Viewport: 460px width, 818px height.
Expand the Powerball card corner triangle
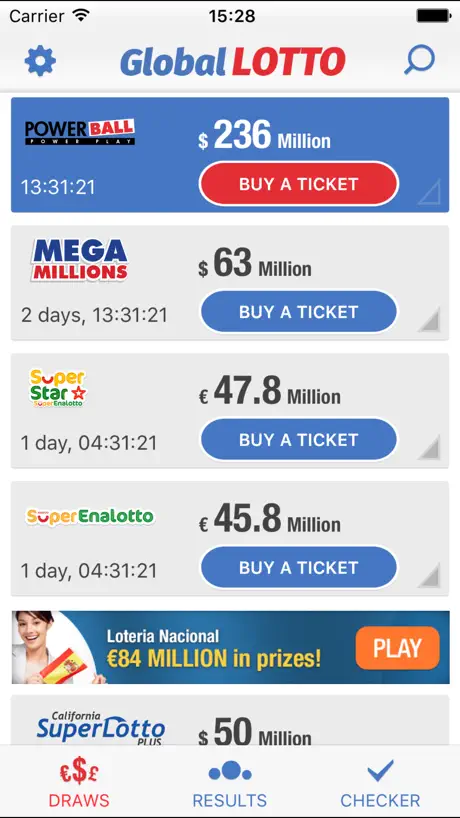coord(429,191)
